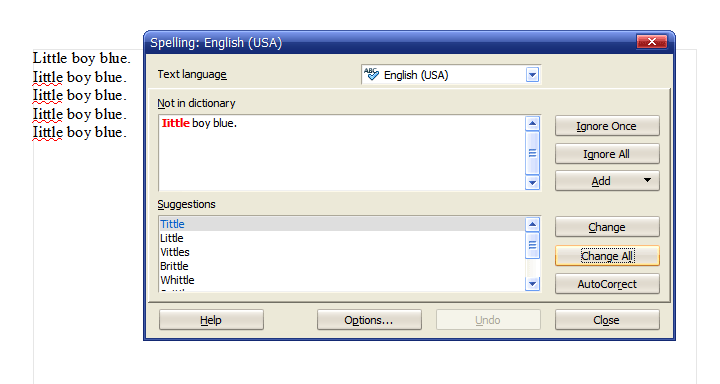The image size is (720, 384).
Task: Click scroll up arrow in Suggestions list
Action: coord(532,224)
